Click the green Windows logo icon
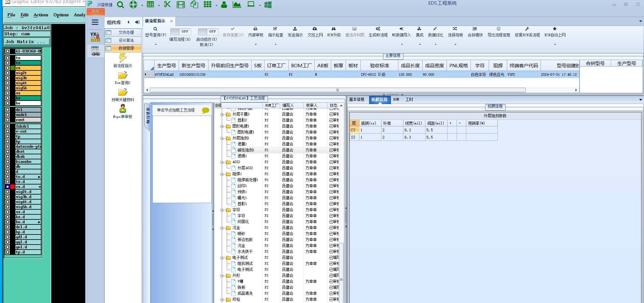The width and height of the screenshot is (644, 303). click(268, 5)
